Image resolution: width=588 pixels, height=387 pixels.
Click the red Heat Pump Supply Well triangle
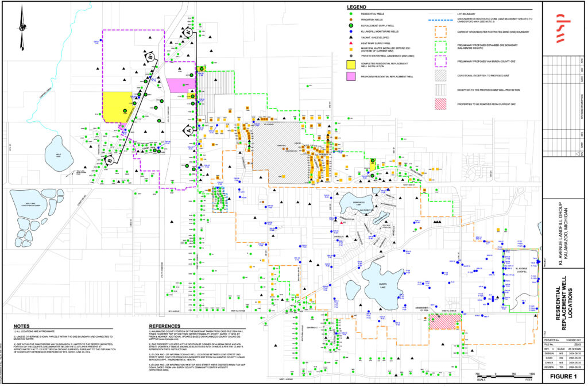click(x=351, y=44)
